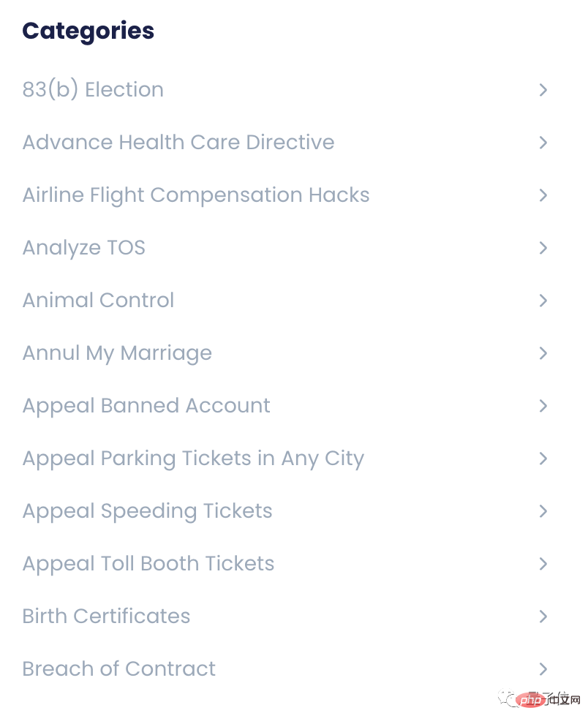Click the chevron for Appeal Banned Account
This screenshot has height=724, width=588.
click(x=543, y=406)
